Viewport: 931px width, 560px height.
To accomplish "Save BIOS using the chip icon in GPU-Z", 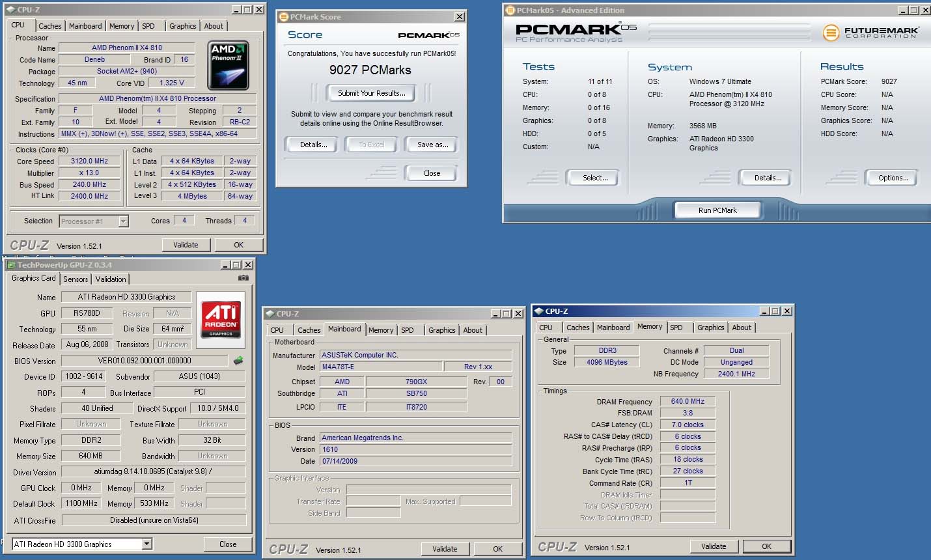I will [x=238, y=360].
